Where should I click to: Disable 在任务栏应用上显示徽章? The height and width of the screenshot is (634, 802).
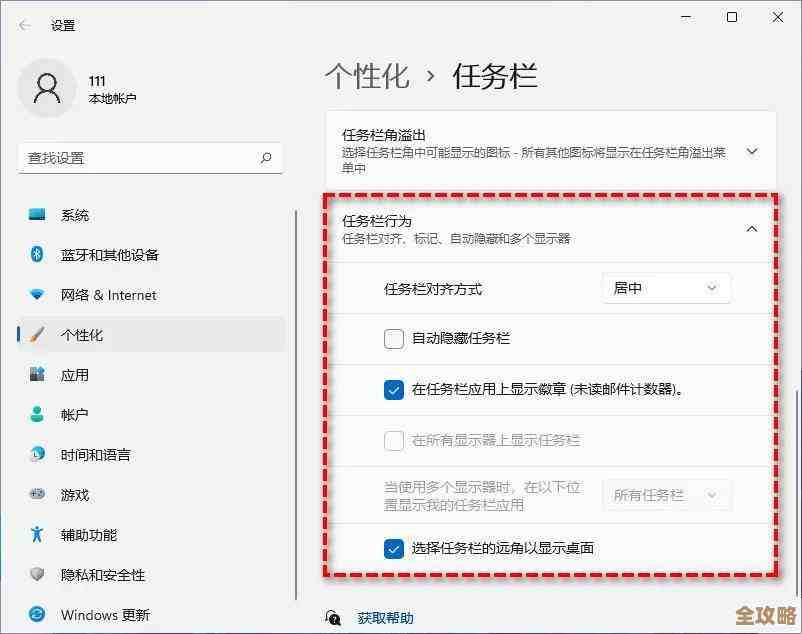(393, 390)
